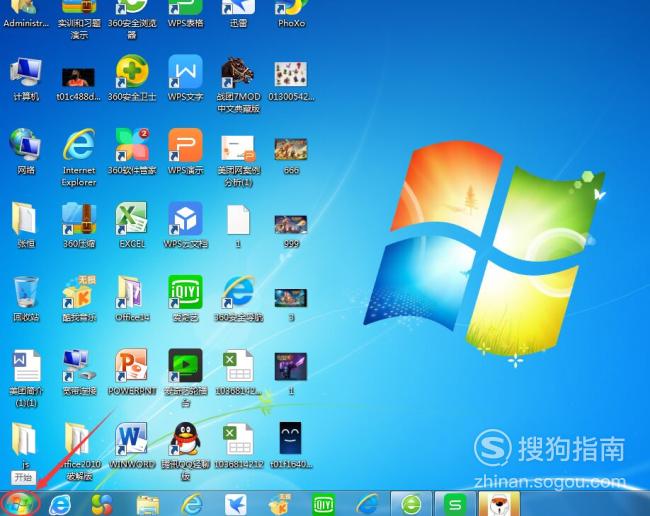This screenshot has height=516, width=650.
Task: Select the js folder
Action: pyautogui.click(x=26, y=445)
